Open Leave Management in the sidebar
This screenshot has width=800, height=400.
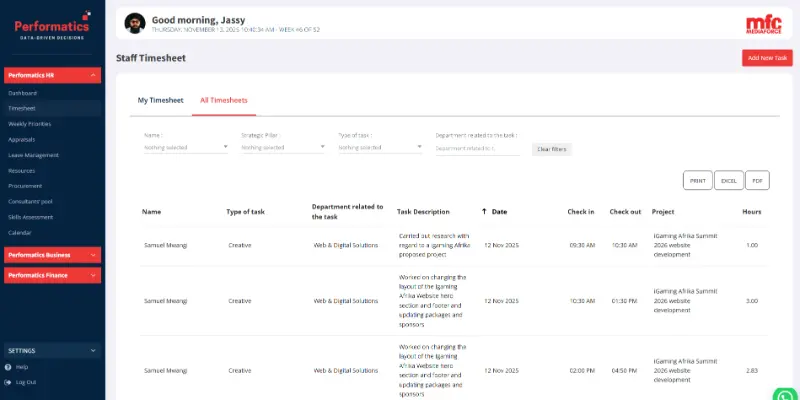point(33,155)
